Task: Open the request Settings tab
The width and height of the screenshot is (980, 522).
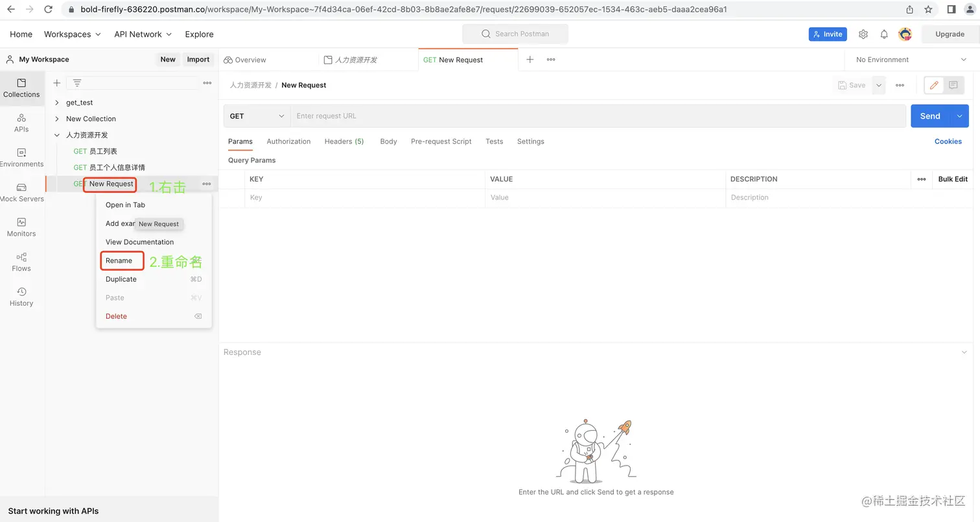Action: tap(531, 142)
